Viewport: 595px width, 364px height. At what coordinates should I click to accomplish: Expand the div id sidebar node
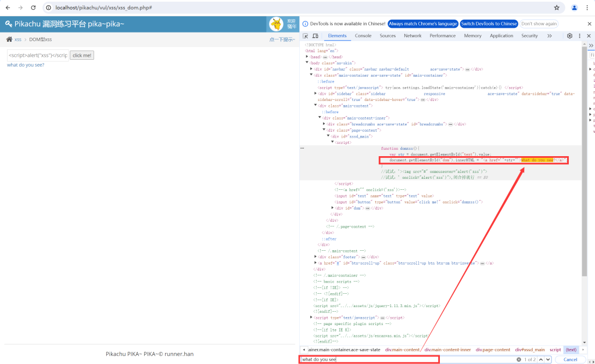(x=316, y=93)
